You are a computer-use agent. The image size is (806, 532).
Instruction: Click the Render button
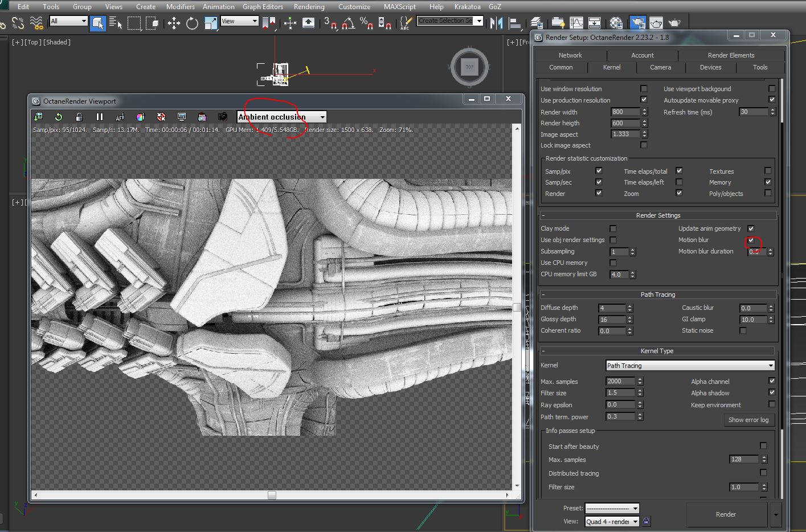point(726,514)
